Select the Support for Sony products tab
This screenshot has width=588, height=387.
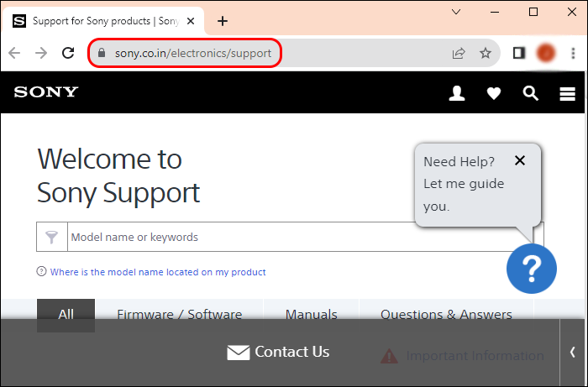point(103,21)
